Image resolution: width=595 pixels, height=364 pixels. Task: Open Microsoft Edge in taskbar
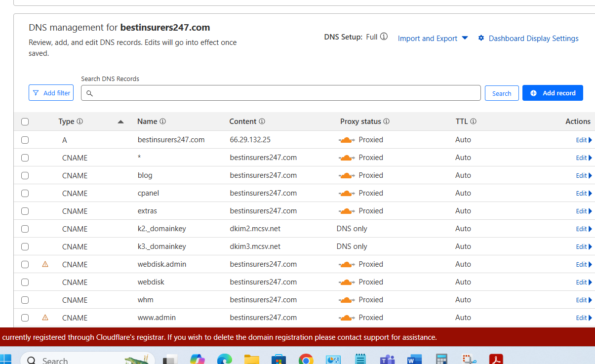coord(225,360)
